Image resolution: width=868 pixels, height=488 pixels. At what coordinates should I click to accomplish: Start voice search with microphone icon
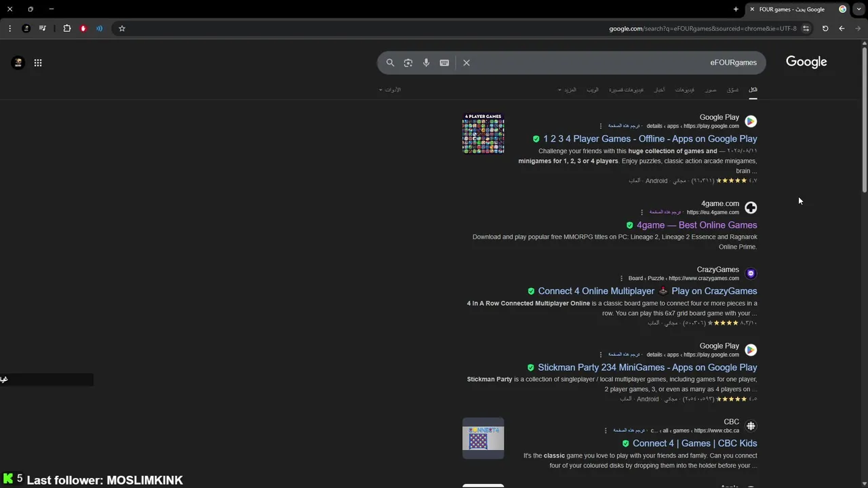(426, 62)
